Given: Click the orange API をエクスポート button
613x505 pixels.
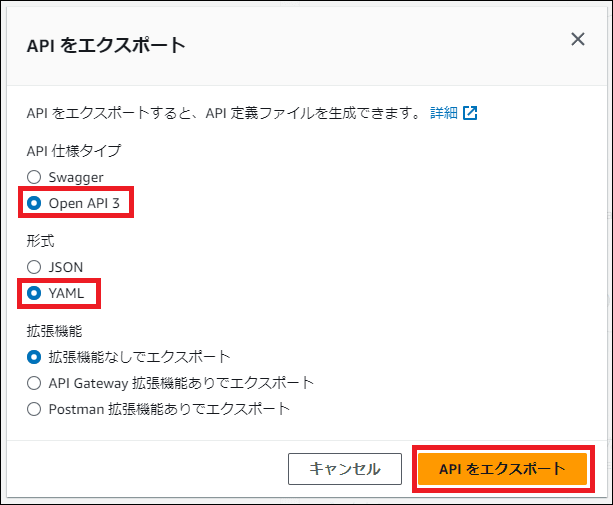Looking at the screenshot, I should coord(501,468).
